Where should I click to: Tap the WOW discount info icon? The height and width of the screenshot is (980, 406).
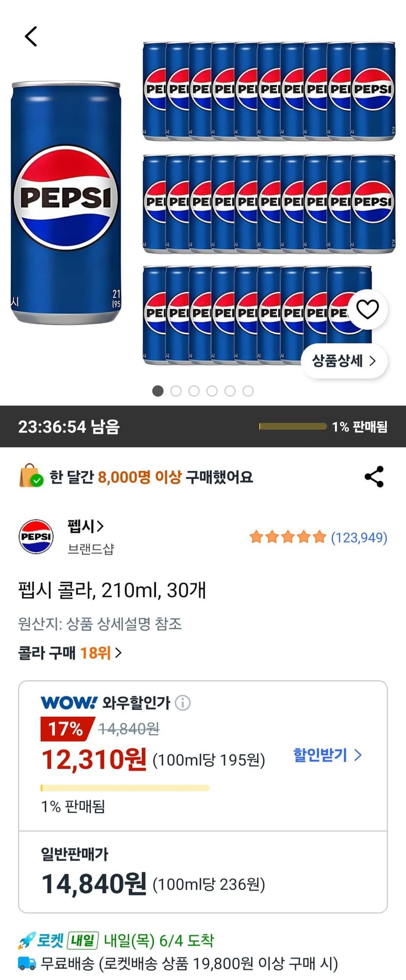pyautogui.click(x=182, y=703)
